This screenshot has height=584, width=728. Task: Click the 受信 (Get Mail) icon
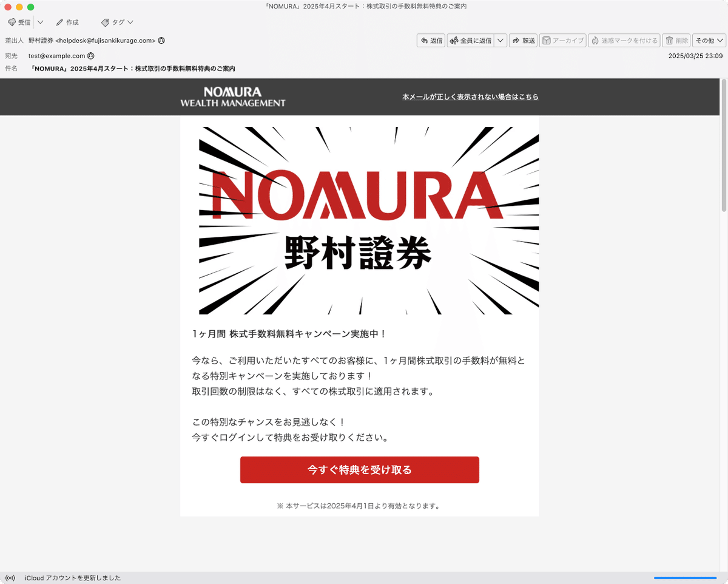(12, 22)
